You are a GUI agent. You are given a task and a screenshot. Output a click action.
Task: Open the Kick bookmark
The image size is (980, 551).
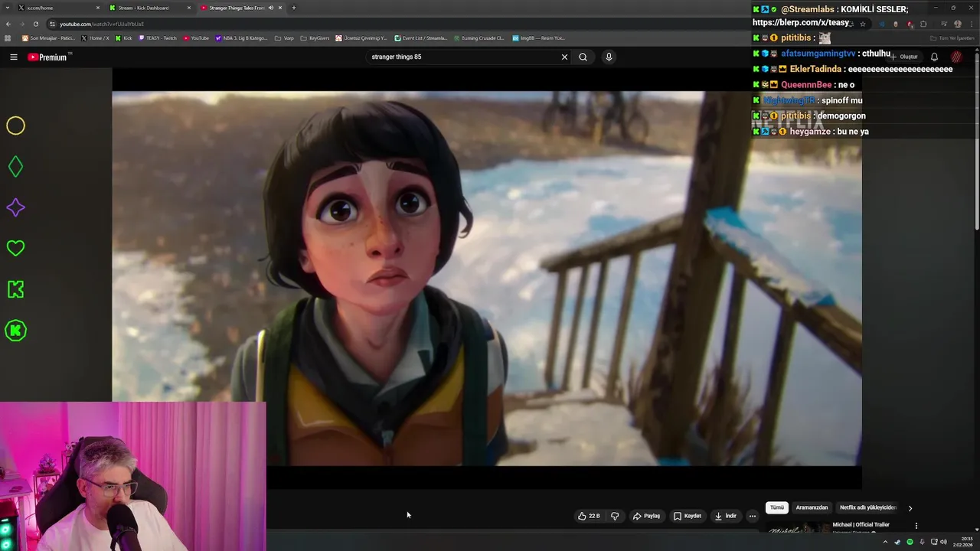pyautogui.click(x=123, y=37)
